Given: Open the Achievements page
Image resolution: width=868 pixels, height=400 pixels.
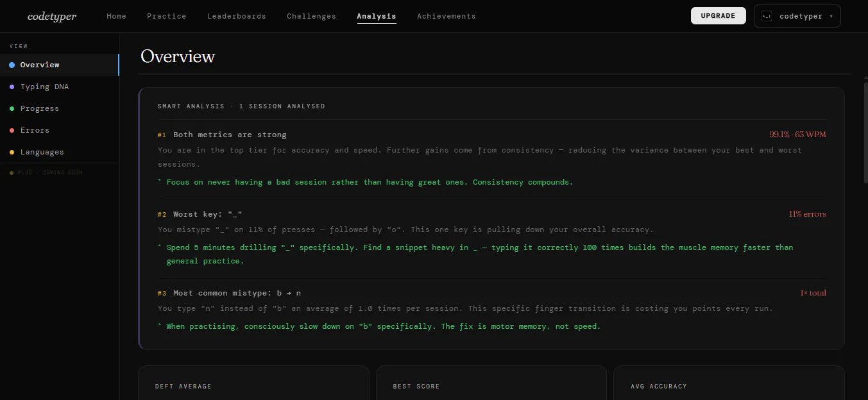Looking at the screenshot, I should (x=447, y=16).
